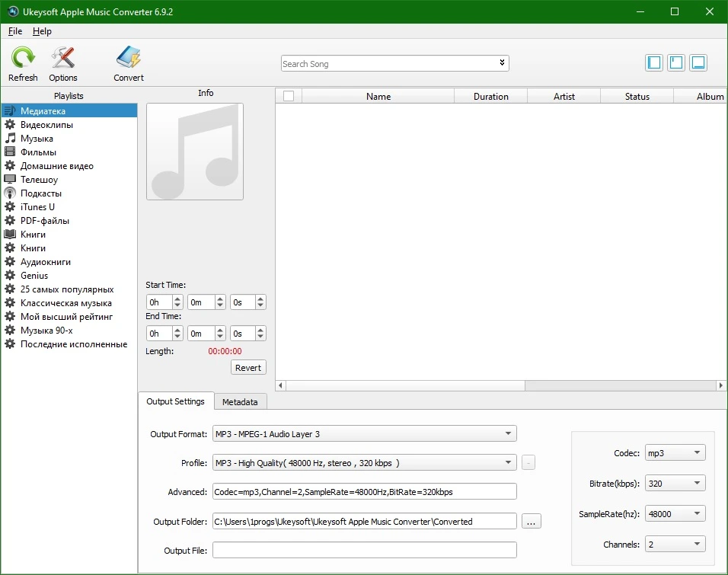Click the Refresh toolbar icon
The width and height of the screenshot is (728, 575).
[x=23, y=58]
